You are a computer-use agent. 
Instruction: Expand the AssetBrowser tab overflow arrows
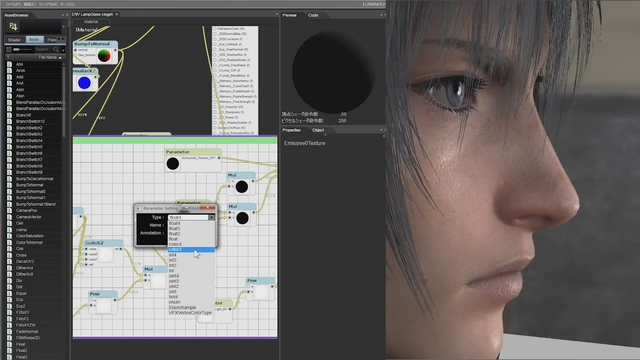60,39
